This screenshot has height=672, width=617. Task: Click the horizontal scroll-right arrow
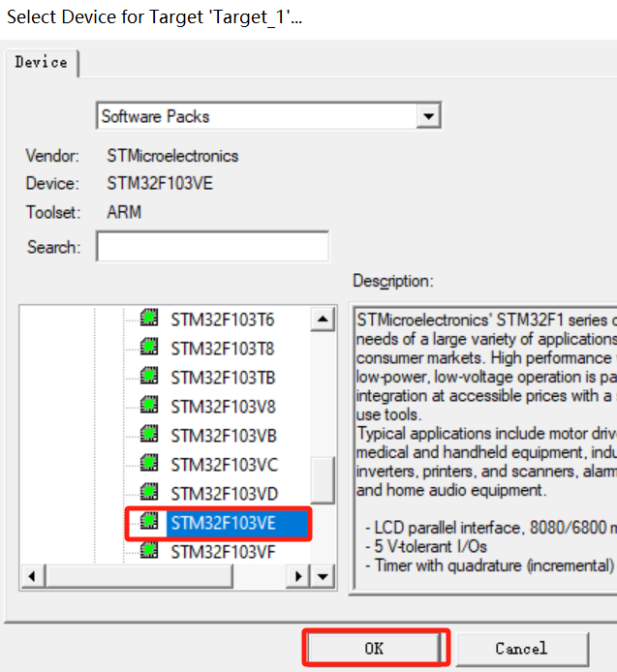(298, 576)
